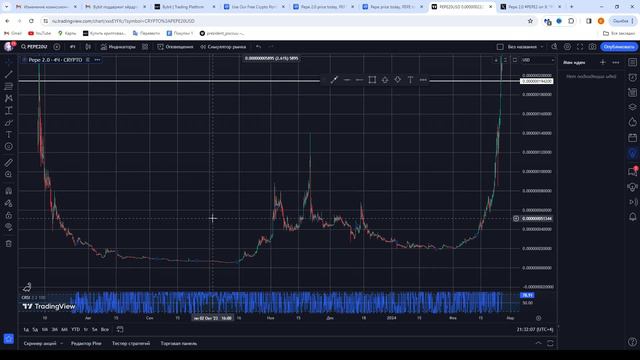
Task: Open the chart candle style selector
Action: (88, 47)
